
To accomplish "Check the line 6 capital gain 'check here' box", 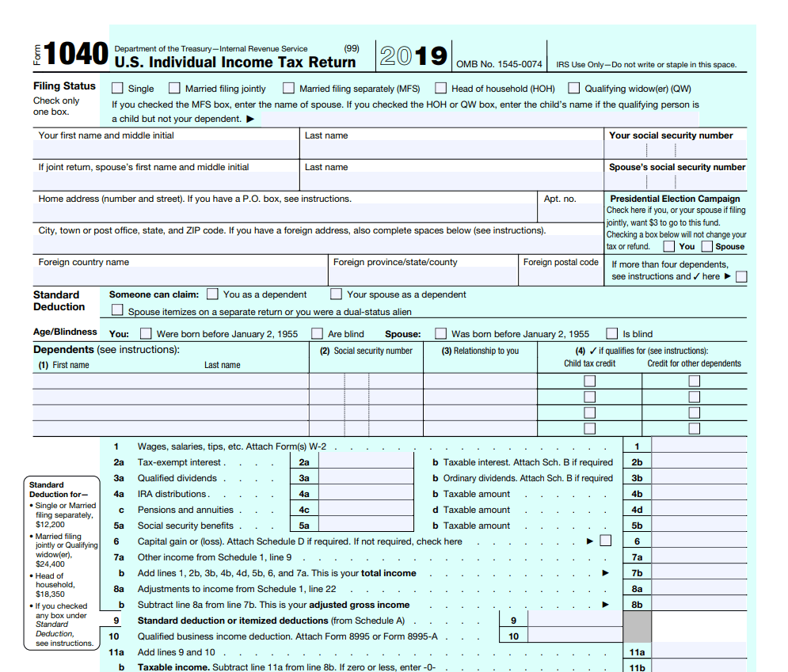I will point(606,541).
